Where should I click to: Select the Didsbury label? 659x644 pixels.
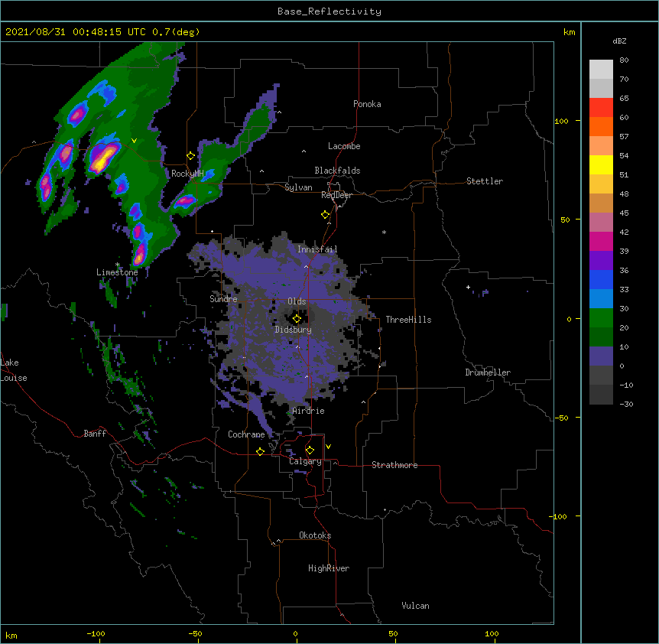click(294, 330)
